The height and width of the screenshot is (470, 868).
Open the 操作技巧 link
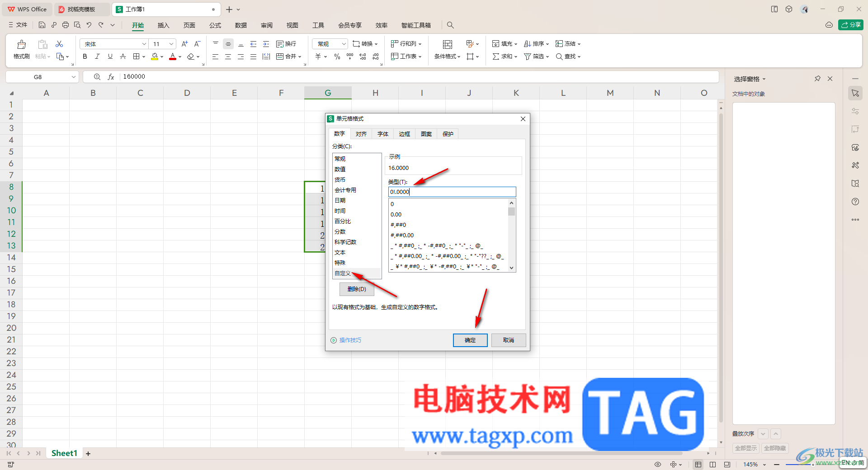click(x=350, y=340)
